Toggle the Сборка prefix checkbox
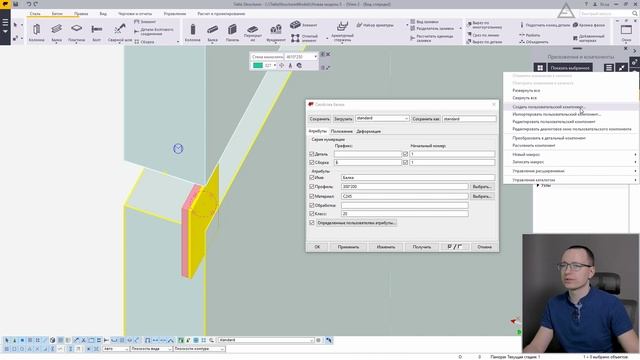The image size is (640, 360). click(312, 162)
